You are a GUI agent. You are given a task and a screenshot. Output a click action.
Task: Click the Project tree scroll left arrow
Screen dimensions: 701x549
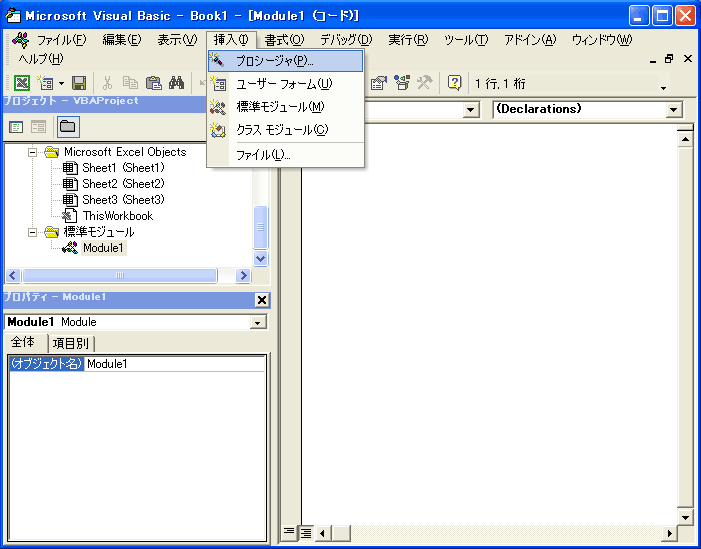click(x=13, y=275)
